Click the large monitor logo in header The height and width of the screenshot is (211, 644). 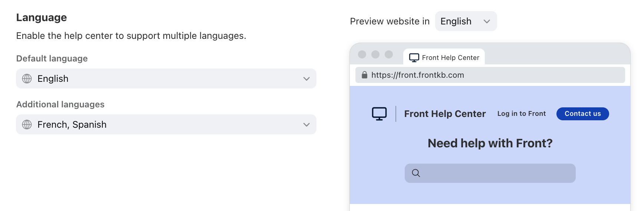[379, 114]
